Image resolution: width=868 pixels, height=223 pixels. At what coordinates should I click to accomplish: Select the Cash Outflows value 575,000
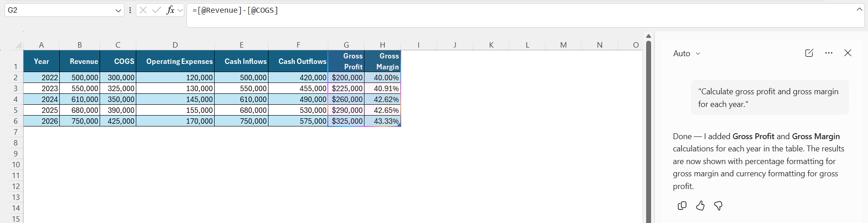tap(298, 121)
